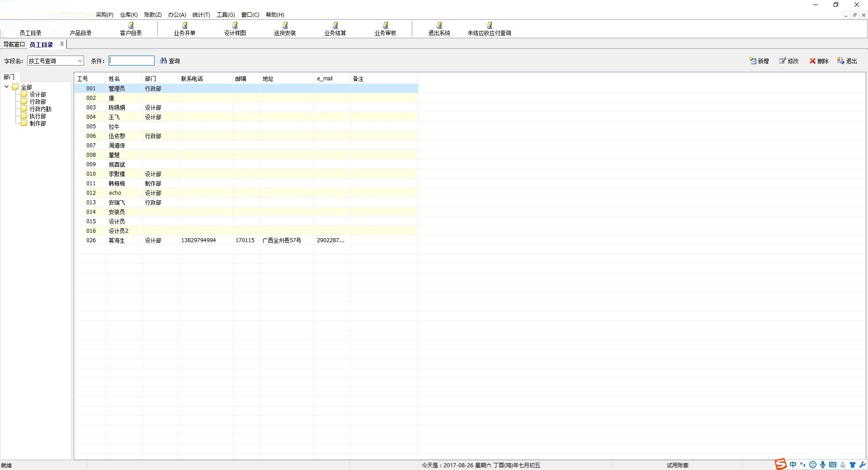Click the 条件 search input field
This screenshot has height=470, width=868.
[132, 61]
